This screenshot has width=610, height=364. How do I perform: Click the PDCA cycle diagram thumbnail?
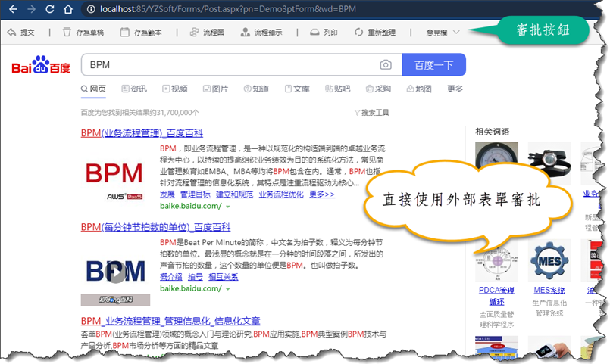point(497,262)
